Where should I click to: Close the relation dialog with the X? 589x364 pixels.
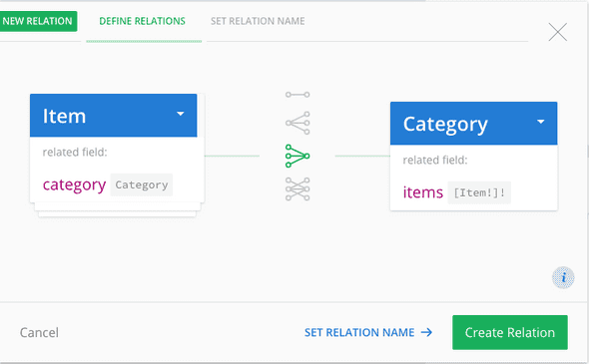(x=558, y=32)
